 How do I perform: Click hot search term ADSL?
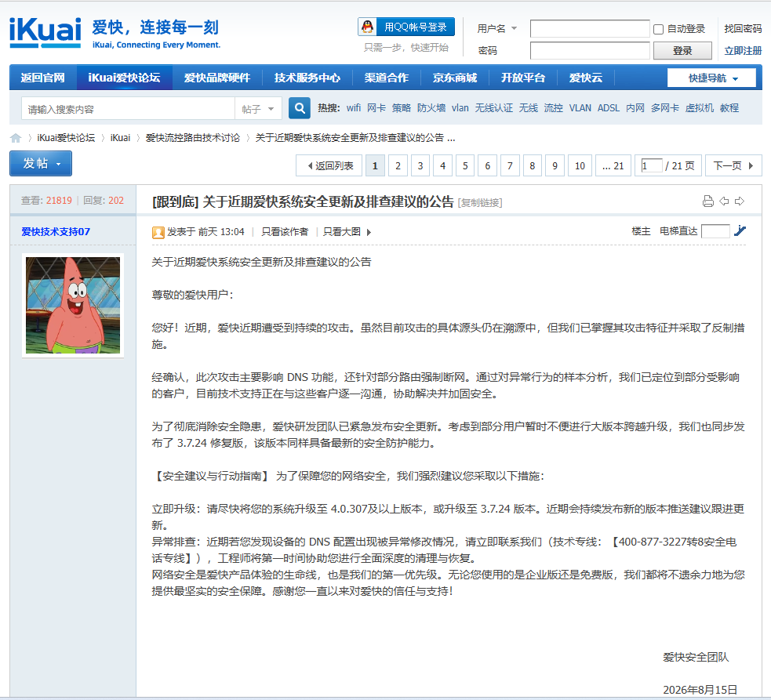pos(608,107)
